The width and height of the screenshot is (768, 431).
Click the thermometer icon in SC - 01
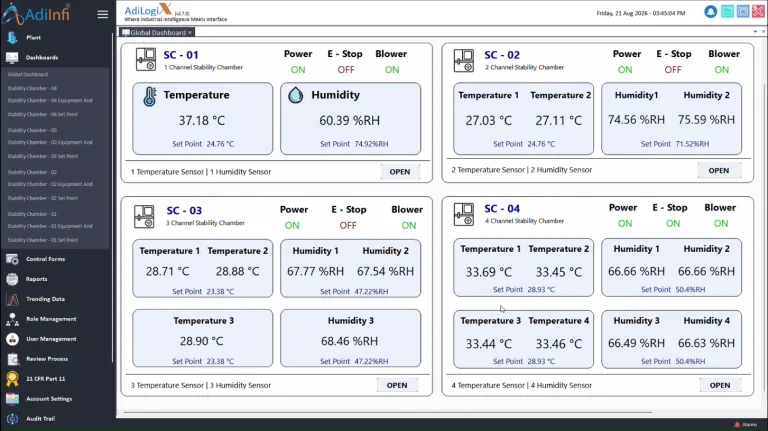pos(150,96)
